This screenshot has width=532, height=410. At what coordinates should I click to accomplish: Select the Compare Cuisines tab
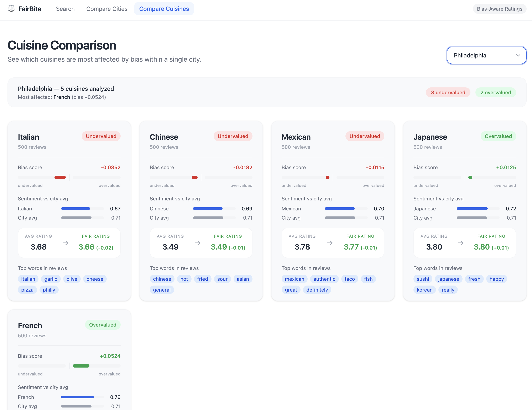[164, 9]
